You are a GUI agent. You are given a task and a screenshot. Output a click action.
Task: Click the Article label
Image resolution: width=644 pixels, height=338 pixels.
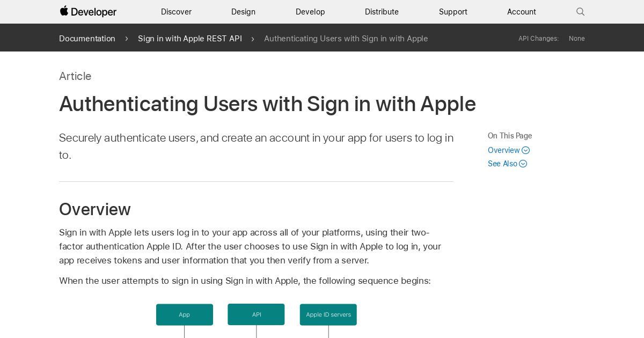pos(75,76)
